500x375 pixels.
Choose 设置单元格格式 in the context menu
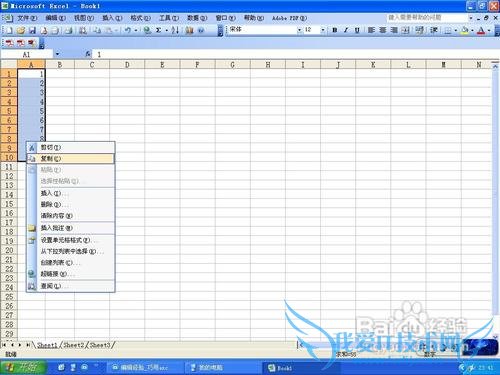point(71,240)
